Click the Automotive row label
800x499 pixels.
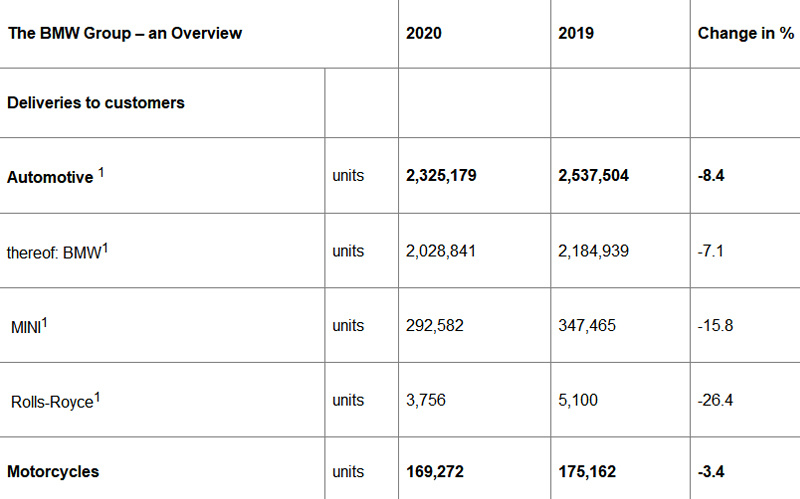click(55, 176)
